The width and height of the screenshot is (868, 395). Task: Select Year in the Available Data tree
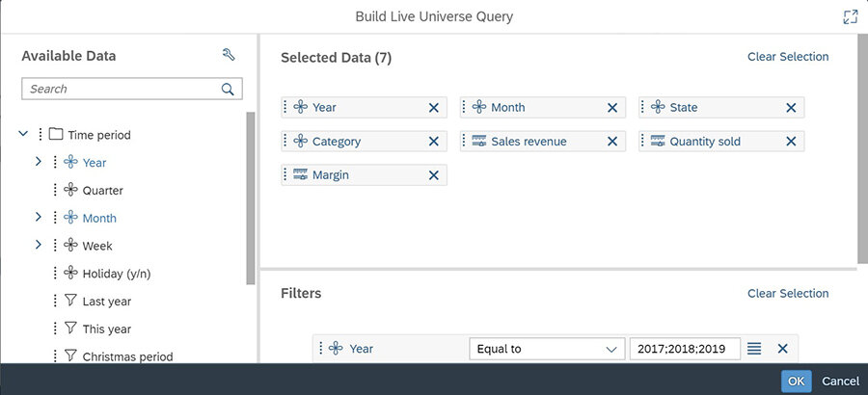(x=95, y=163)
